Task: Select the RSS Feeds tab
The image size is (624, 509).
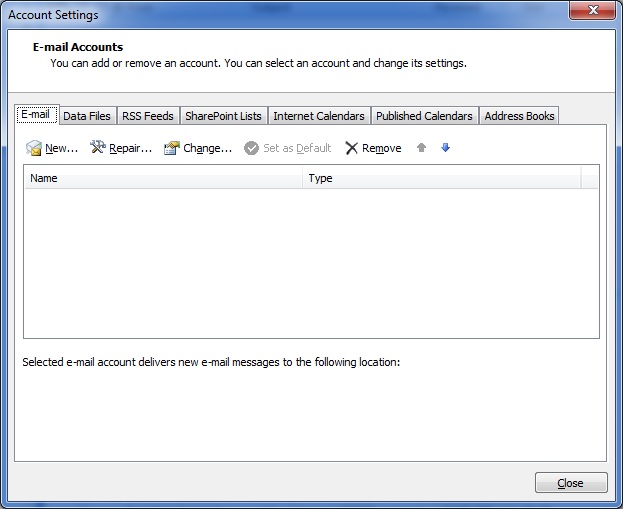Action: tap(148, 116)
